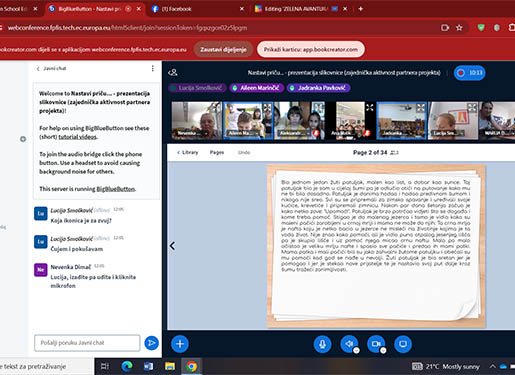Fullscreen the Aleksandr... webcam tile

pos(318,107)
